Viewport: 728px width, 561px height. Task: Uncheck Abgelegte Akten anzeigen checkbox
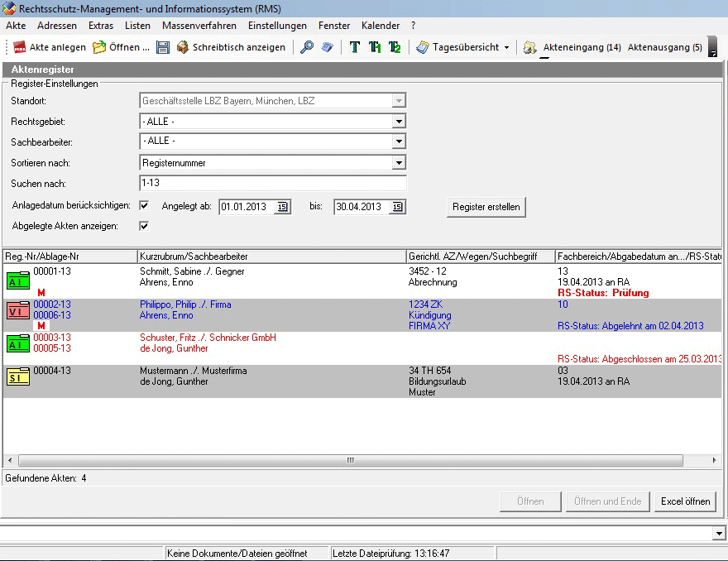(144, 226)
